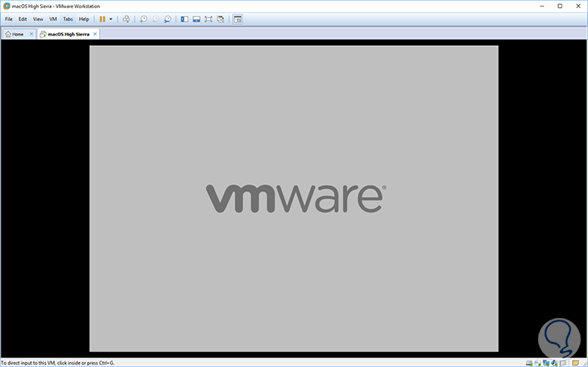Open the View menu
Viewport: 588px width, 367px height.
tap(38, 19)
